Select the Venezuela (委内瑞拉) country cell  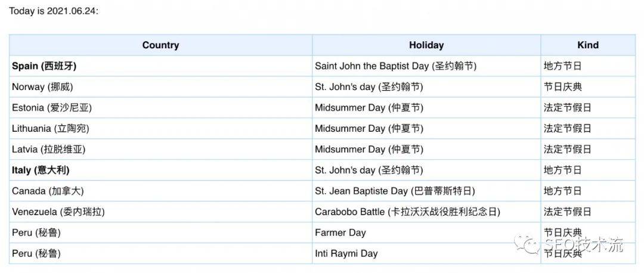tap(59, 212)
